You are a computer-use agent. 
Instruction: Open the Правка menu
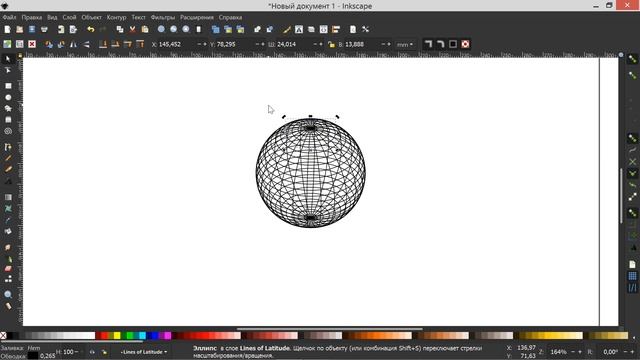click(x=31, y=18)
